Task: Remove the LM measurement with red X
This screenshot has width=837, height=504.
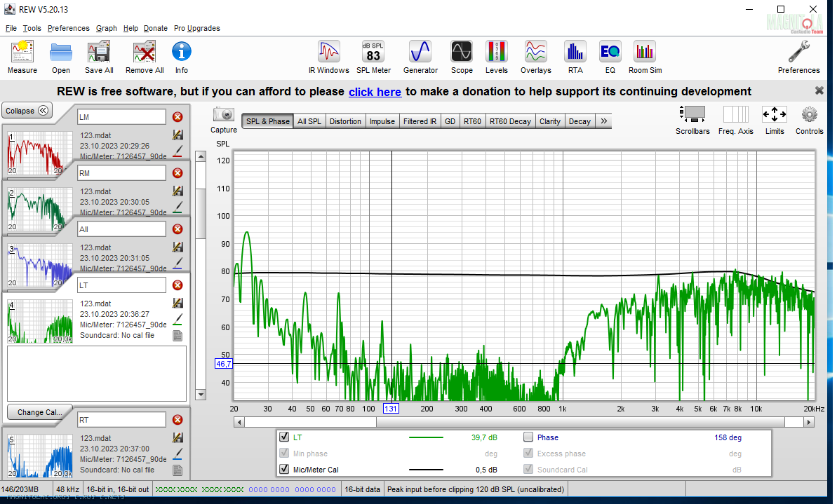Action: point(178,117)
